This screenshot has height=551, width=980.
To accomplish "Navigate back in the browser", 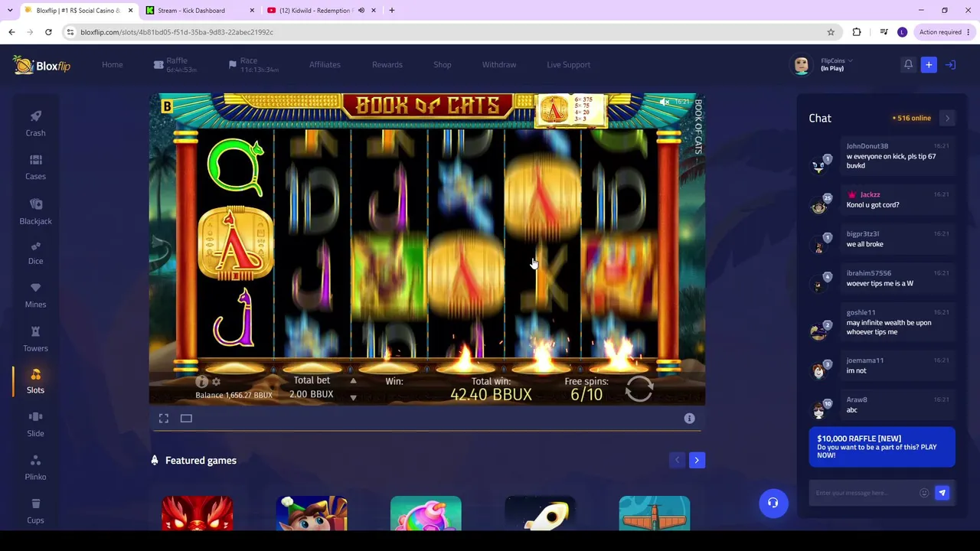I will click(11, 32).
